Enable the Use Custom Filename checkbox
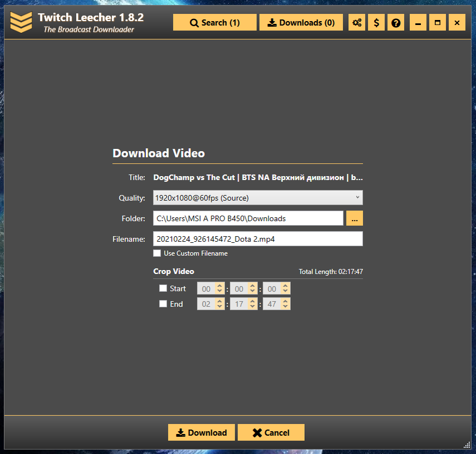This screenshot has height=454, width=476. (x=157, y=253)
